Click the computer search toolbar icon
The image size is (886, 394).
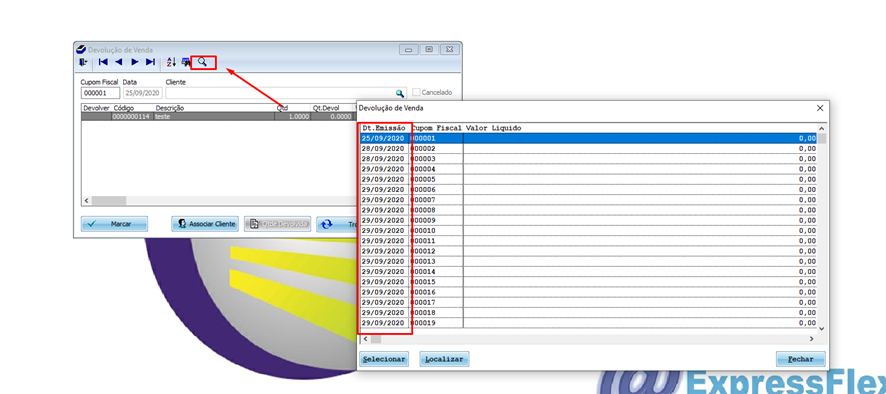[186, 62]
